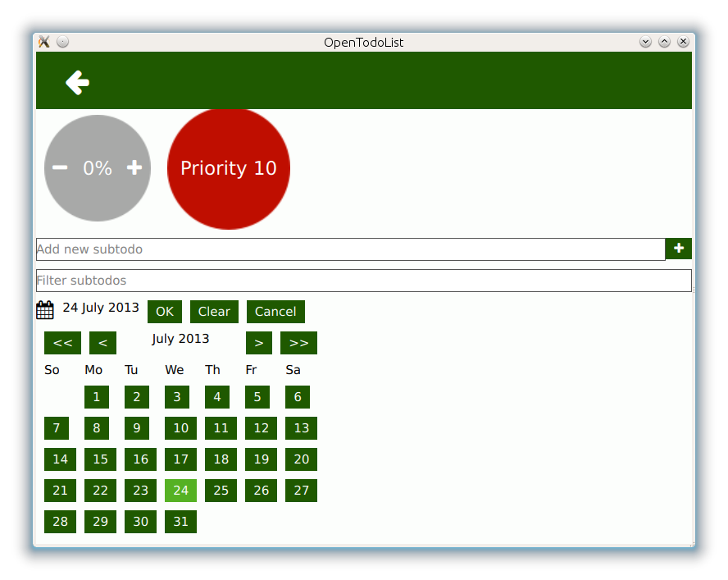Focus the Add new subtodo field
The height and width of the screenshot is (580, 728).
click(x=351, y=249)
